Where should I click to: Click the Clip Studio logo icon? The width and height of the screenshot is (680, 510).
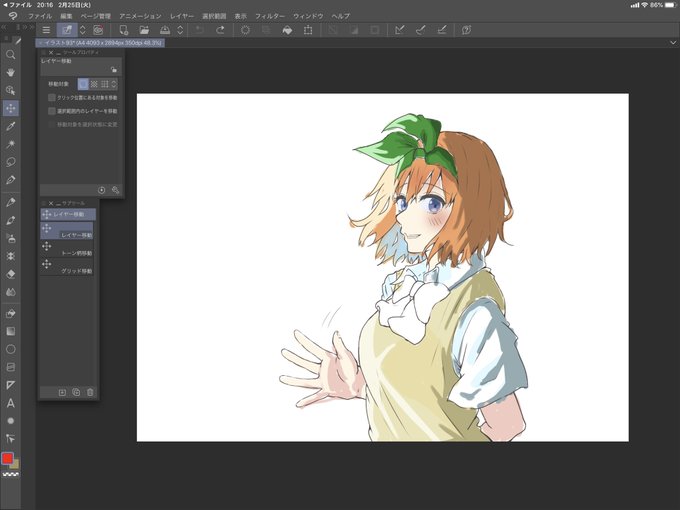[13, 16]
